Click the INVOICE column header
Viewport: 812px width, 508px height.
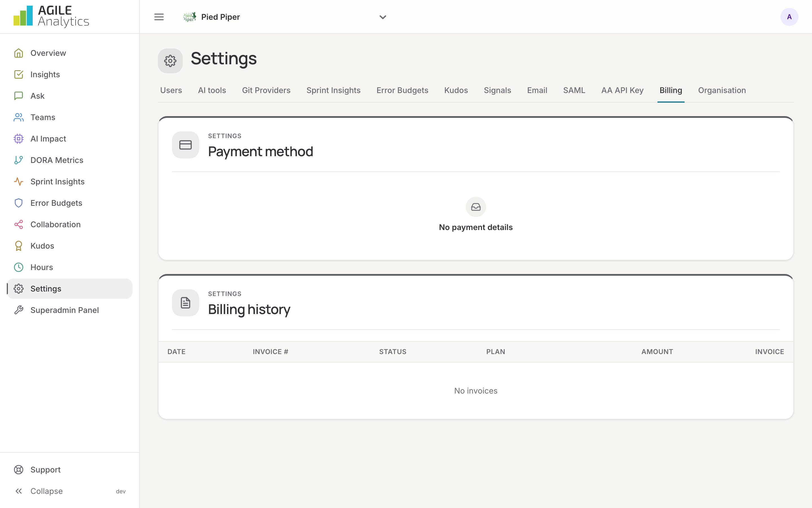point(769,352)
